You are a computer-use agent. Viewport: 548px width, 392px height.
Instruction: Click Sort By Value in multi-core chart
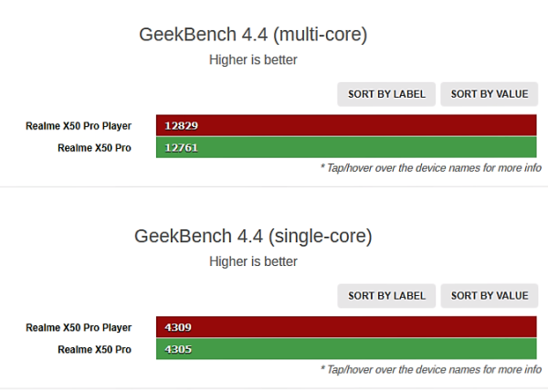tap(490, 94)
